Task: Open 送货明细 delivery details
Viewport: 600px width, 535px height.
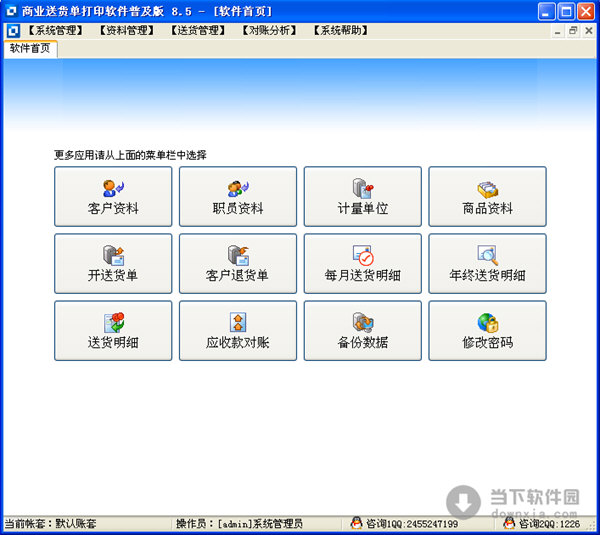Action: [x=113, y=331]
